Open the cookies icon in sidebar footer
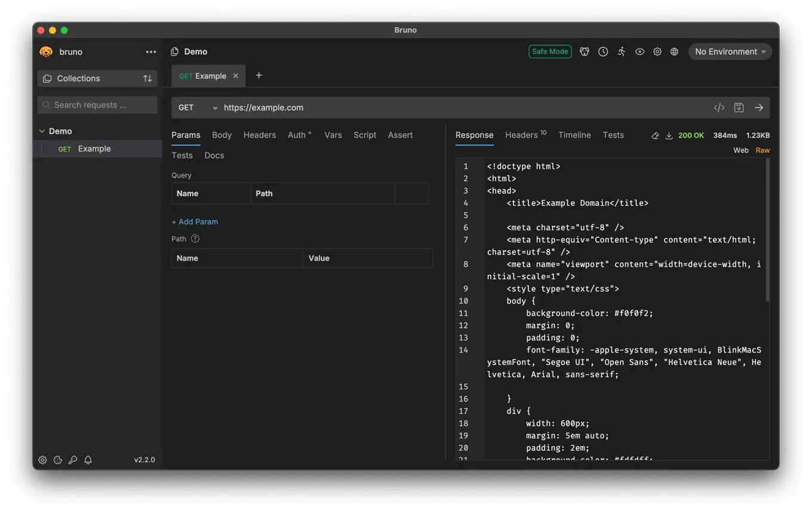The image size is (812, 513). point(58,460)
